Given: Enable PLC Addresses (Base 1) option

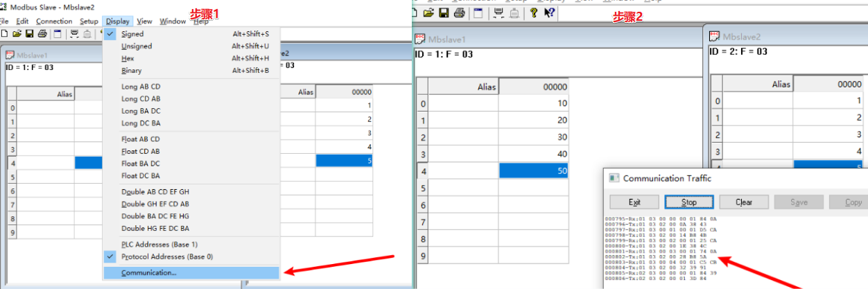Looking at the screenshot, I should (159, 244).
